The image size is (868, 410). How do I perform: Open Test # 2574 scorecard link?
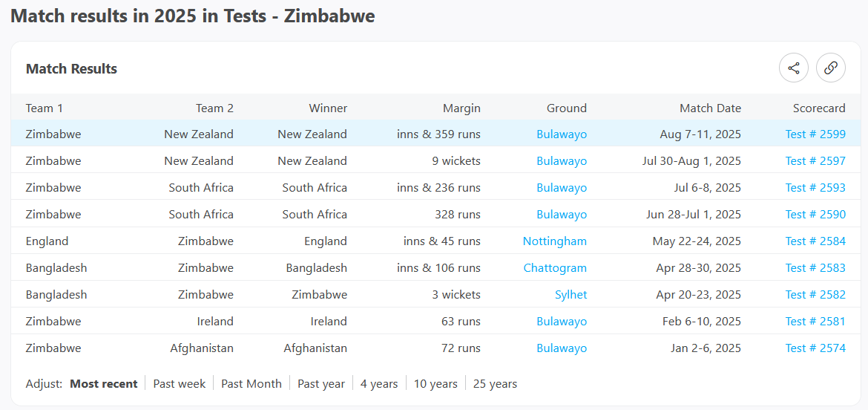point(815,348)
